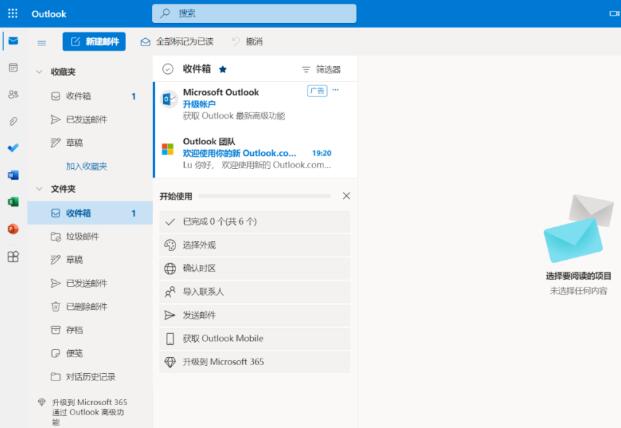Click the Meet Now camera icon
The image size is (621, 428).
pyautogui.click(x=614, y=13)
